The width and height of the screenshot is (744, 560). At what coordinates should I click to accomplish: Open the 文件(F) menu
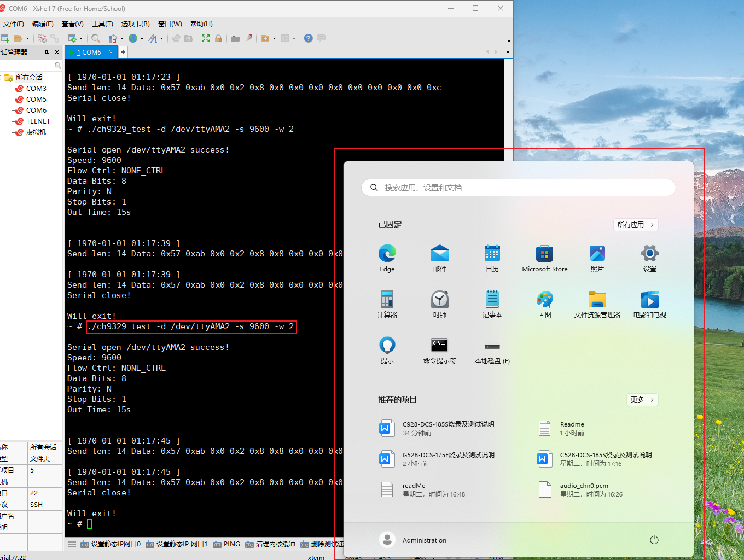14,24
